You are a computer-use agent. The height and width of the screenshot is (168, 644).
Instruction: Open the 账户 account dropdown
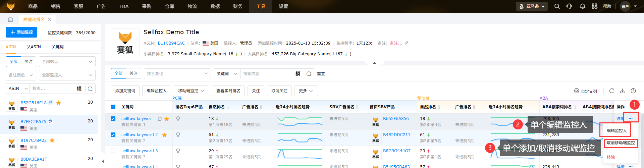[629, 6]
